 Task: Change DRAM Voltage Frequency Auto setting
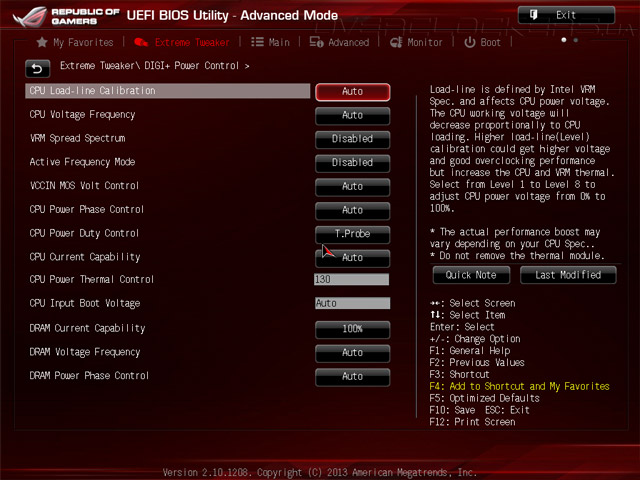click(x=353, y=353)
